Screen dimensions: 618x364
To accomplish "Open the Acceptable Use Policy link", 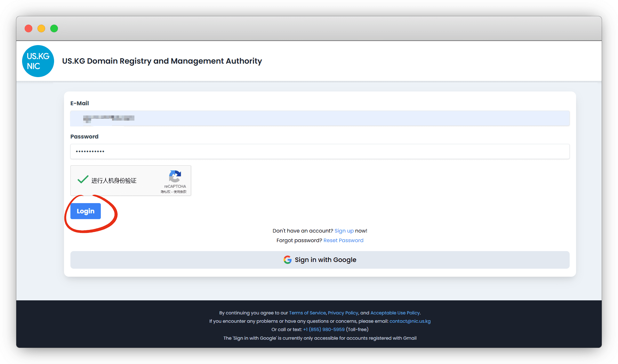I will click(395, 313).
